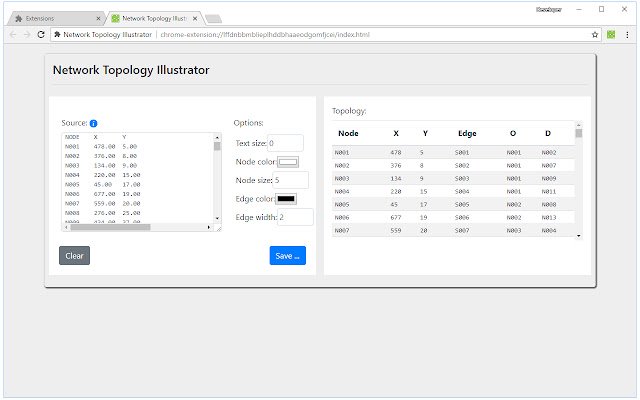Screen dimensions: 640x400
Task: Click the D column header
Action: (548, 133)
